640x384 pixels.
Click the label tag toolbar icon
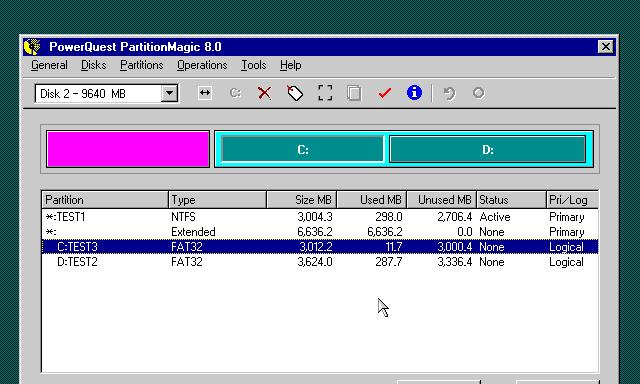coord(295,93)
